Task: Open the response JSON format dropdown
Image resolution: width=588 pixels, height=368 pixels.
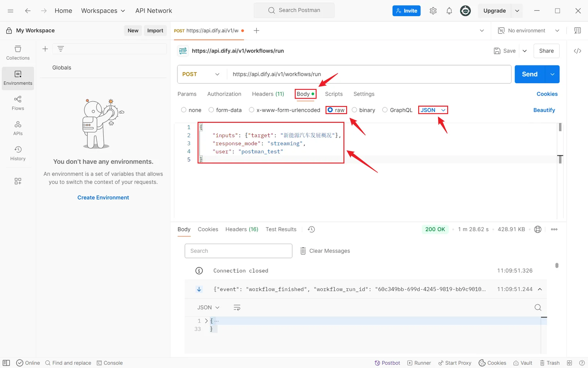Action: [208, 307]
